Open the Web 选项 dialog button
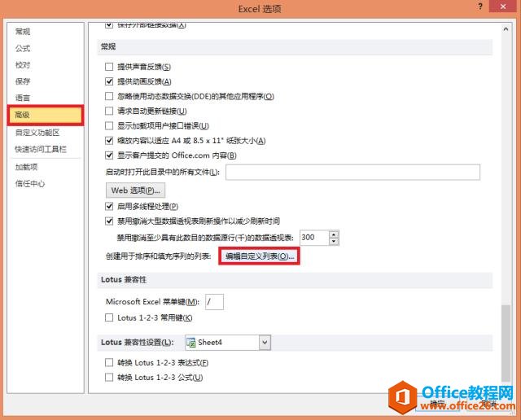The height and width of the screenshot is (420, 521). click(x=135, y=190)
